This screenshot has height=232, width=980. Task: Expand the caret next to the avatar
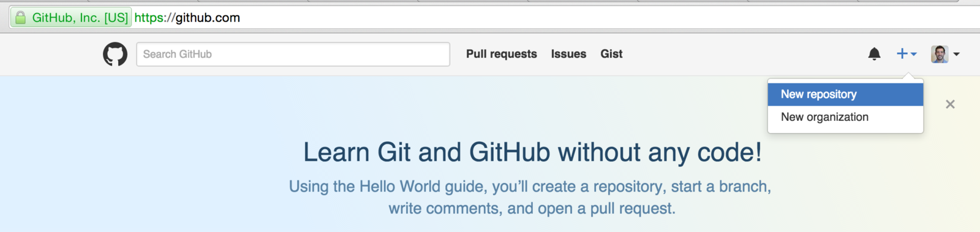click(x=956, y=55)
